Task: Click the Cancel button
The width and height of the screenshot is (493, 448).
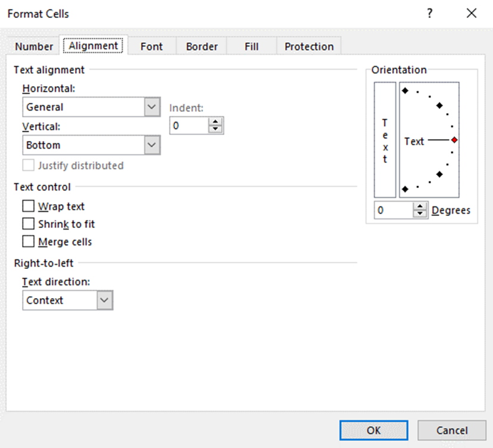Action: tap(452, 430)
